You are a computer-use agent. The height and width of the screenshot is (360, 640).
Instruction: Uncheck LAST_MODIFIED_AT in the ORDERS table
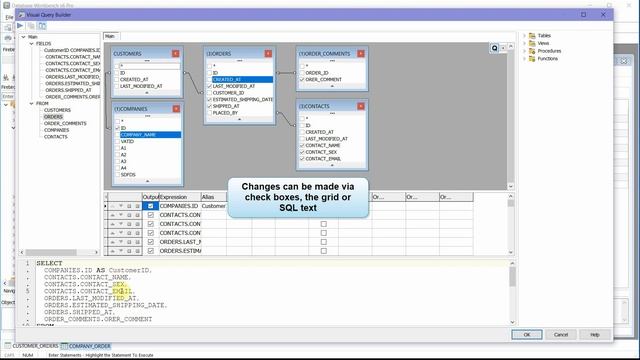(209, 87)
